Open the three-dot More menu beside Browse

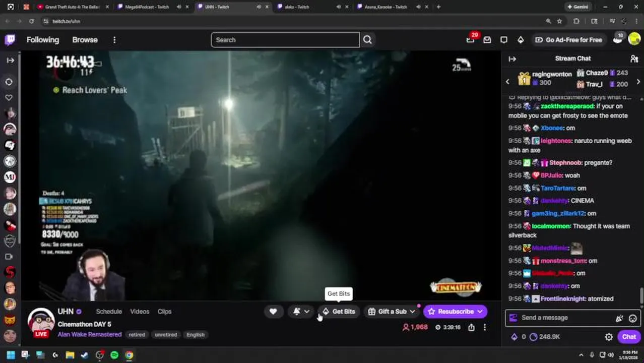tap(114, 40)
